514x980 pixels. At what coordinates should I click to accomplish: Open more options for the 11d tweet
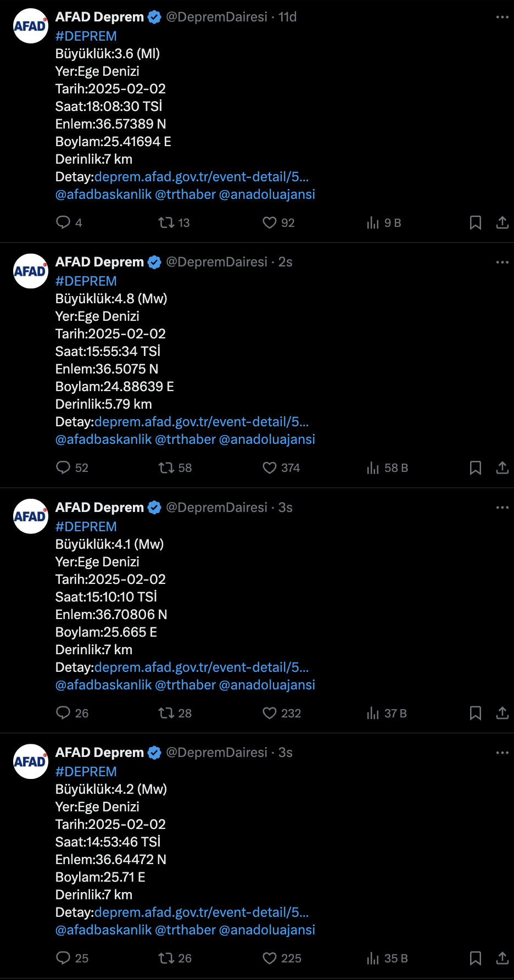[x=502, y=17]
